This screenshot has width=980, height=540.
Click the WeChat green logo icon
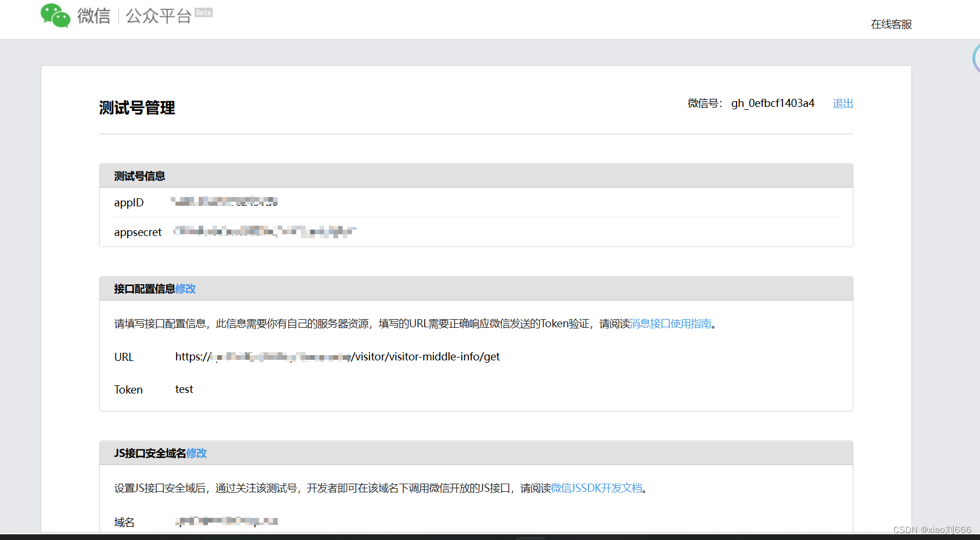point(55,16)
